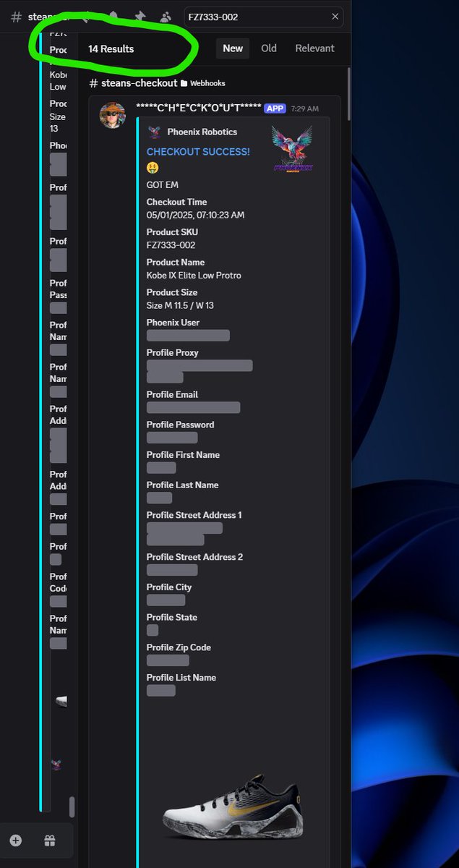Click the Phoenix Robotics author name
The width and height of the screenshot is (459, 868).
[x=202, y=132]
